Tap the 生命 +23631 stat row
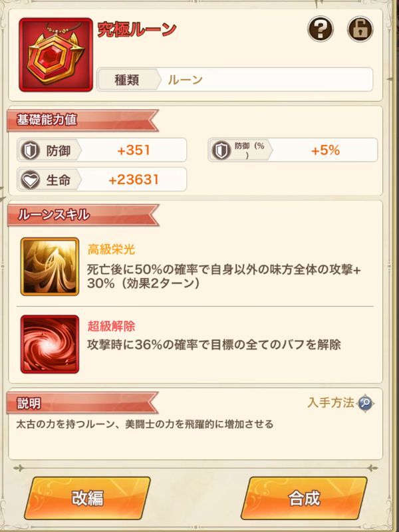 [102, 179]
